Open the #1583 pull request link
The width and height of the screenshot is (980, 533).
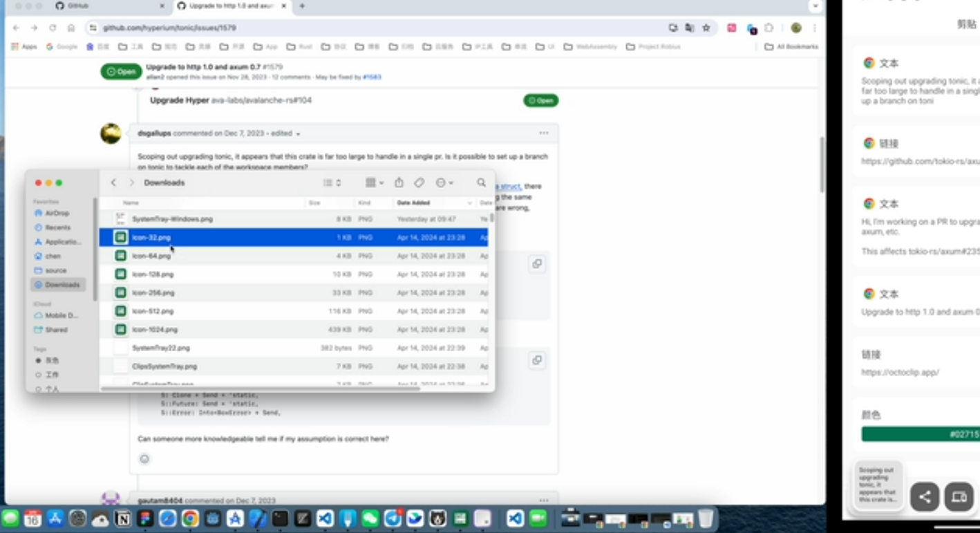pyautogui.click(x=372, y=77)
